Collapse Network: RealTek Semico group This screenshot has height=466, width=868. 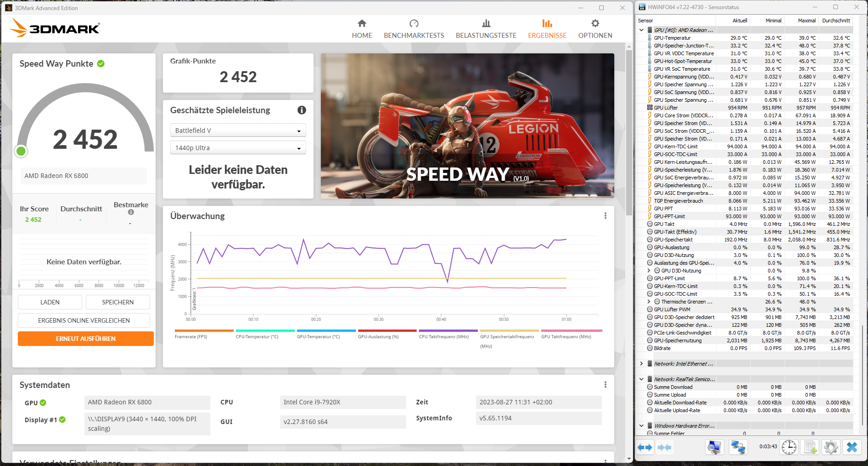pyautogui.click(x=641, y=379)
